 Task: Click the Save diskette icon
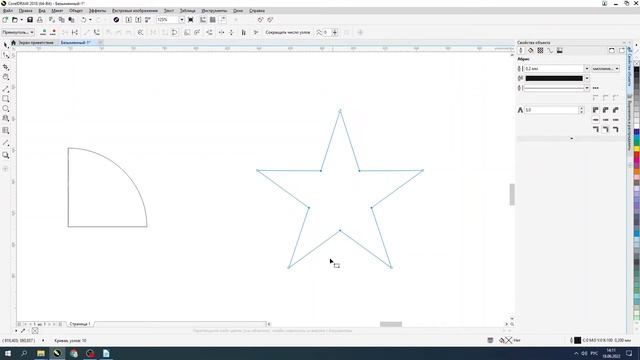click(x=30, y=20)
